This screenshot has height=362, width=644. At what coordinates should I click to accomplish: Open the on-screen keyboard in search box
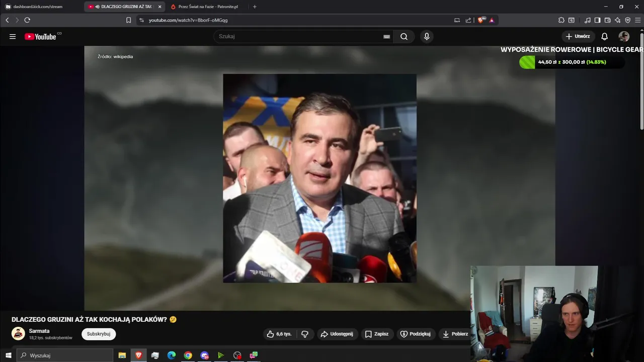(x=386, y=36)
